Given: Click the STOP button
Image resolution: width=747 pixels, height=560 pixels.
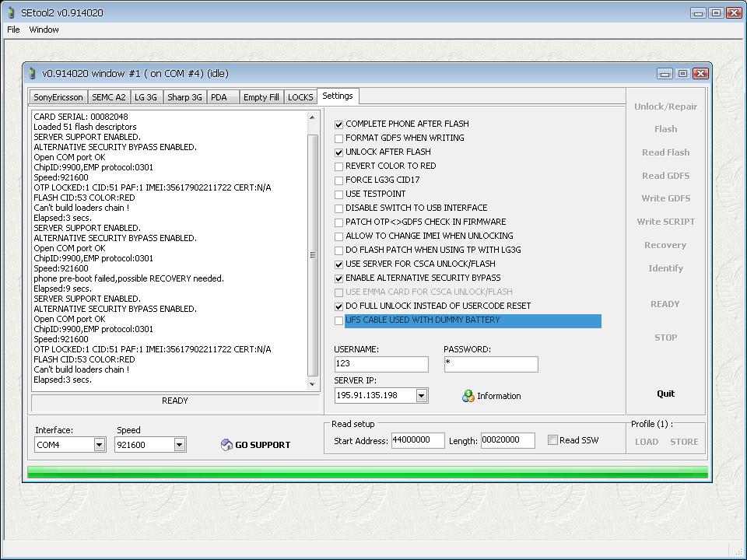Looking at the screenshot, I should point(665,338).
